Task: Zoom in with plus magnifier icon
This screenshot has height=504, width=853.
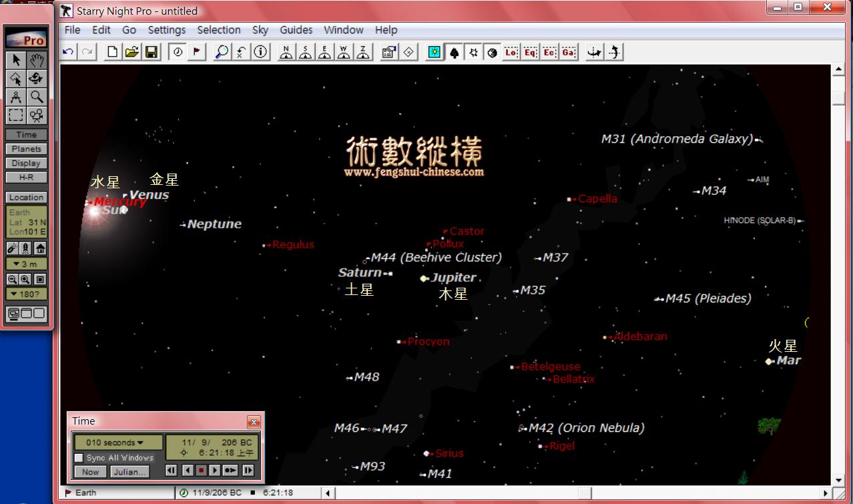Action: coord(25,280)
